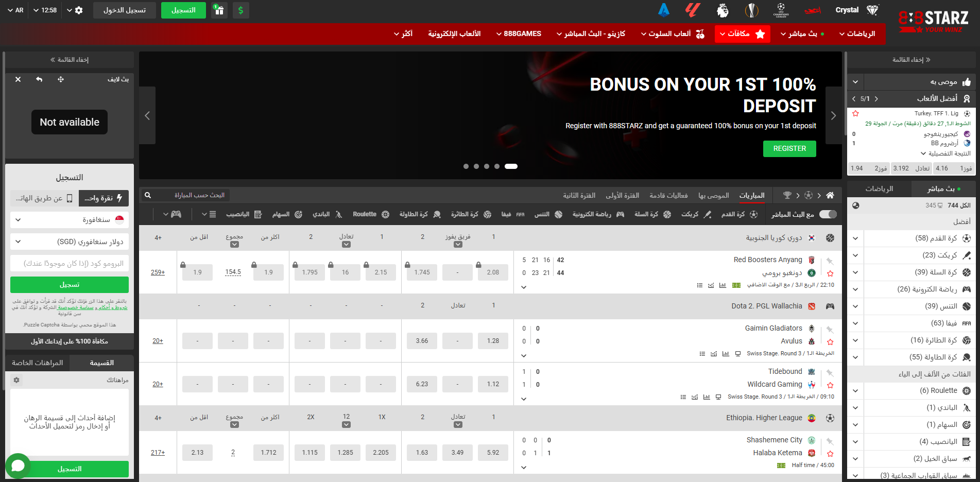Open the search matches magnifier icon

tap(148, 195)
